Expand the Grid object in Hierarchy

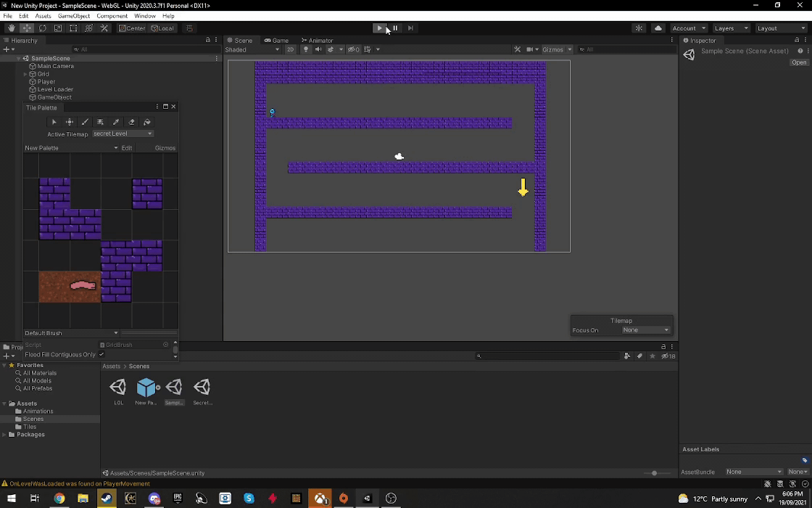25,74
